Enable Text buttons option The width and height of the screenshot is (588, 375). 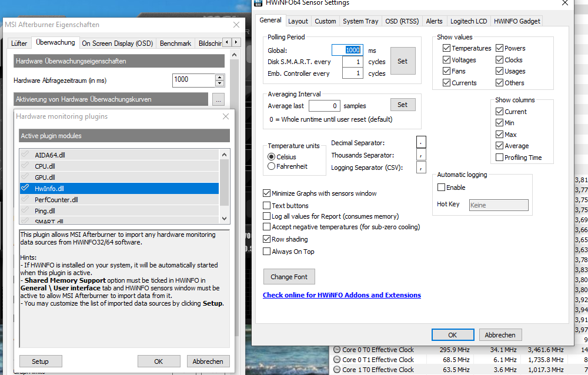tap(266, 206)
